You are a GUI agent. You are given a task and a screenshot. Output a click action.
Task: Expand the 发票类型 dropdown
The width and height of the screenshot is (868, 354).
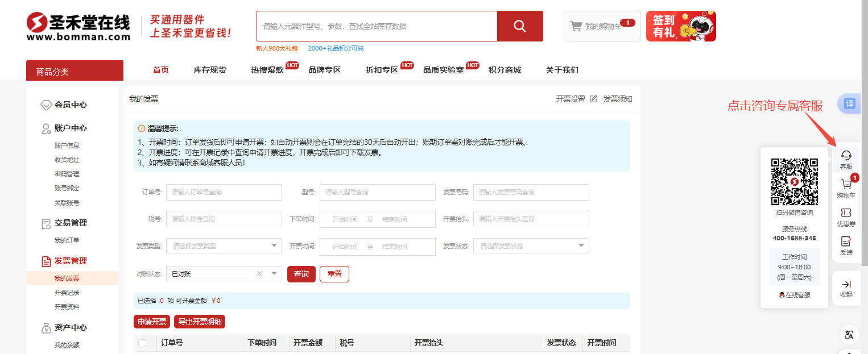click(x=274, y=245)
